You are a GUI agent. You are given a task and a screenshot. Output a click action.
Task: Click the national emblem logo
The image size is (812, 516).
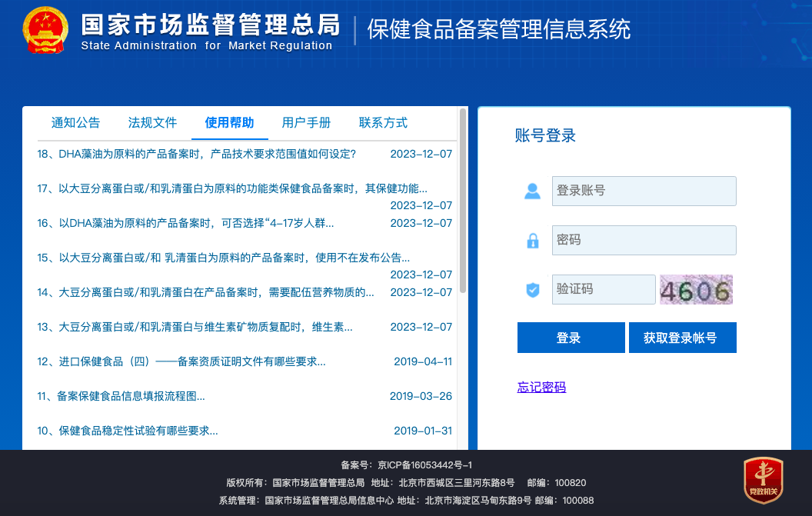tap(45, 30)
